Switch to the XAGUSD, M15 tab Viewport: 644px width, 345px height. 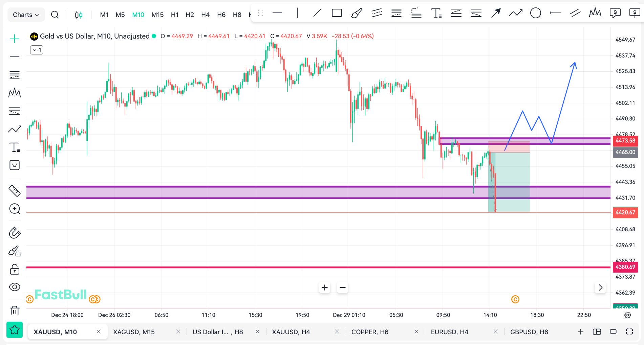coord(134,332)
